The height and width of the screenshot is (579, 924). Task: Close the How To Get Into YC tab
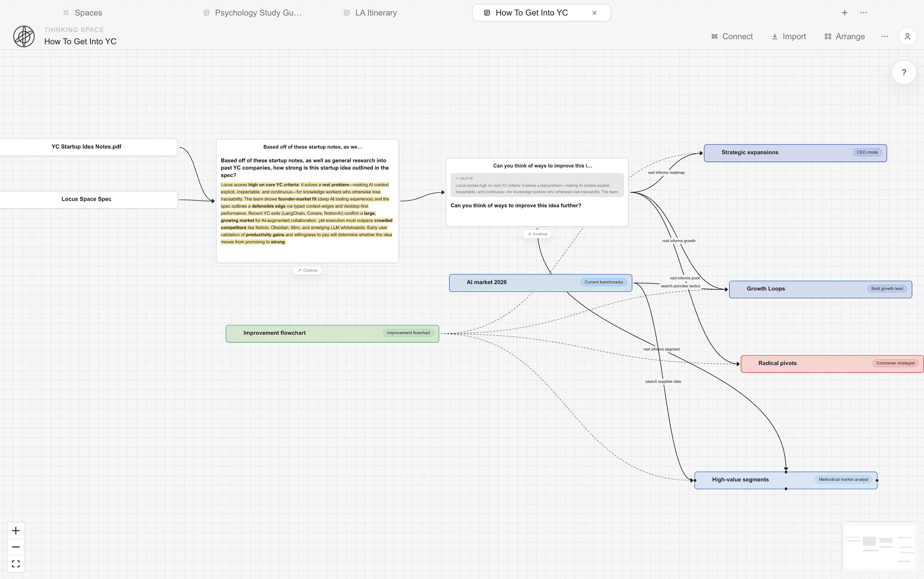[x=594, y=13]
